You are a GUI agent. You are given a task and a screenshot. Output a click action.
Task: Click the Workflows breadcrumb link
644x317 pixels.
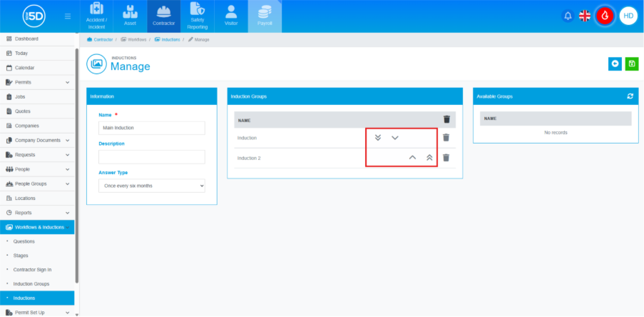(x=136, y=39)
